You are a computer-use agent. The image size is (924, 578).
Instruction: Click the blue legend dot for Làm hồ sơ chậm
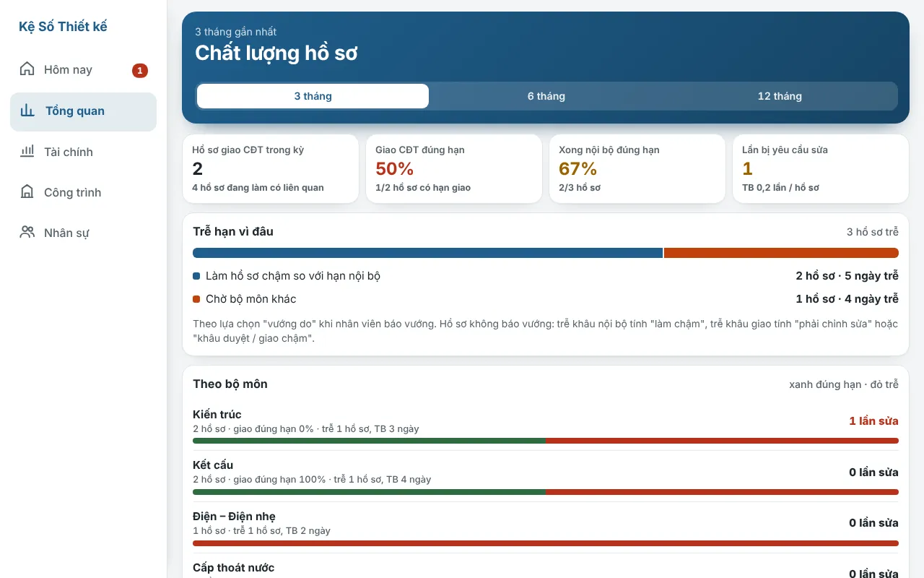[196, 276]
